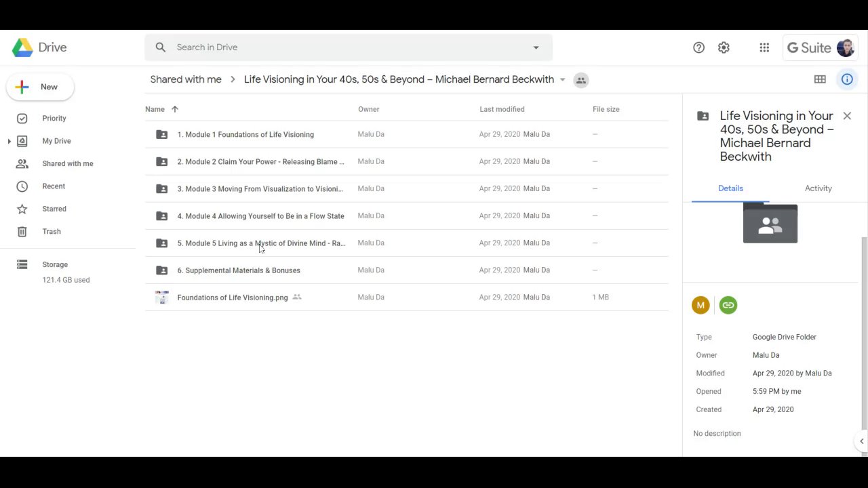Open the Storage link
Screen dimensions: 868x488
pos(55,264)
